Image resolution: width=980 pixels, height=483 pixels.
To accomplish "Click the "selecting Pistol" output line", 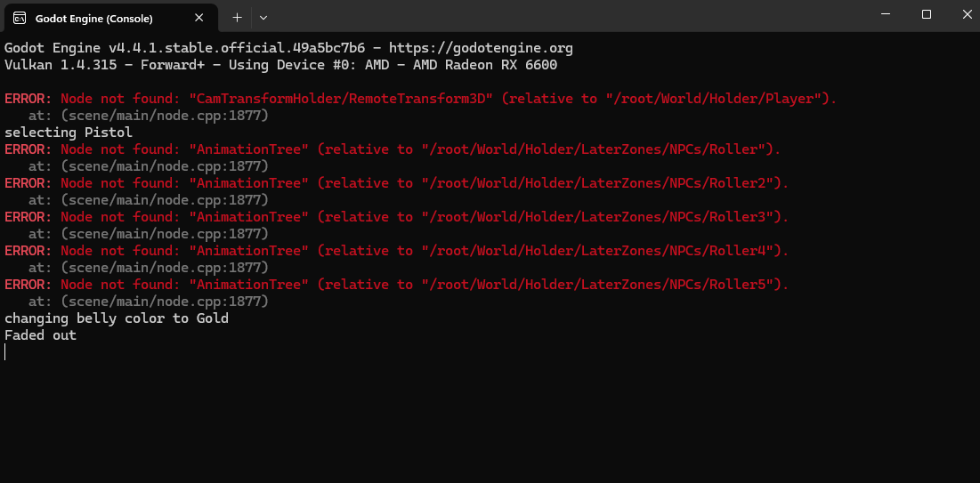I will pos(69,133).
